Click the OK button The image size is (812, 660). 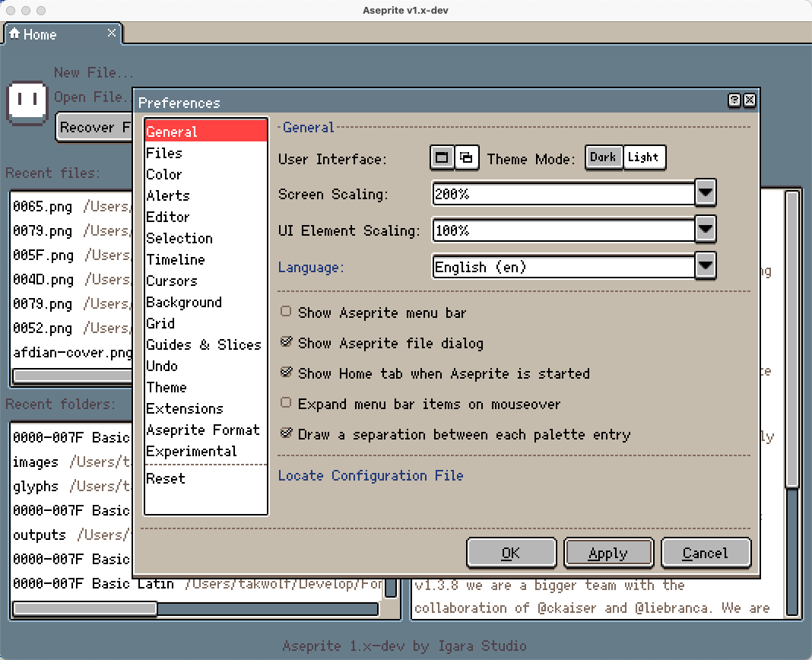click(511, 554)
